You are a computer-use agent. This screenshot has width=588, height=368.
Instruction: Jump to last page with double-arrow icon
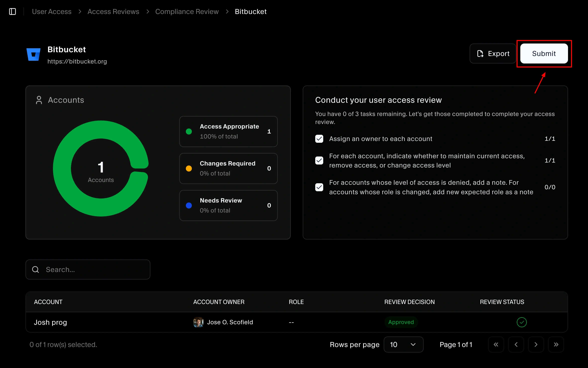pyautogui.click(x=556, y=344)
